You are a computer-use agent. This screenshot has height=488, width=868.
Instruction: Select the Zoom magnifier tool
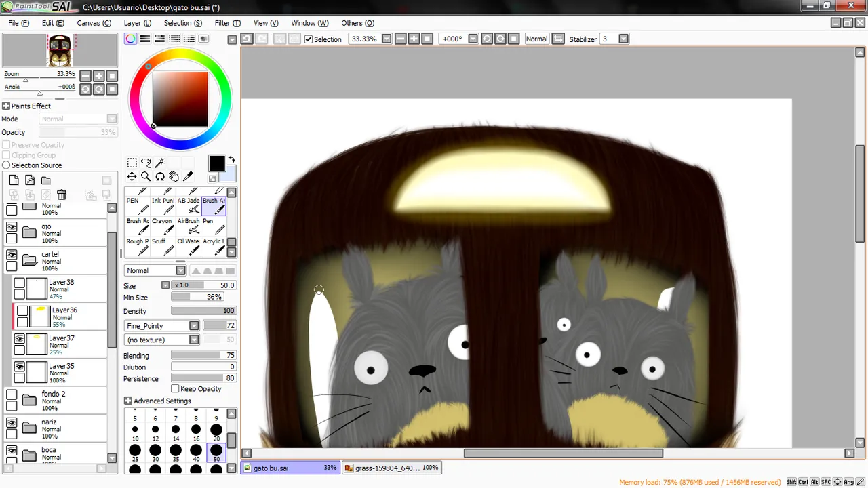[x=146, y=176]
